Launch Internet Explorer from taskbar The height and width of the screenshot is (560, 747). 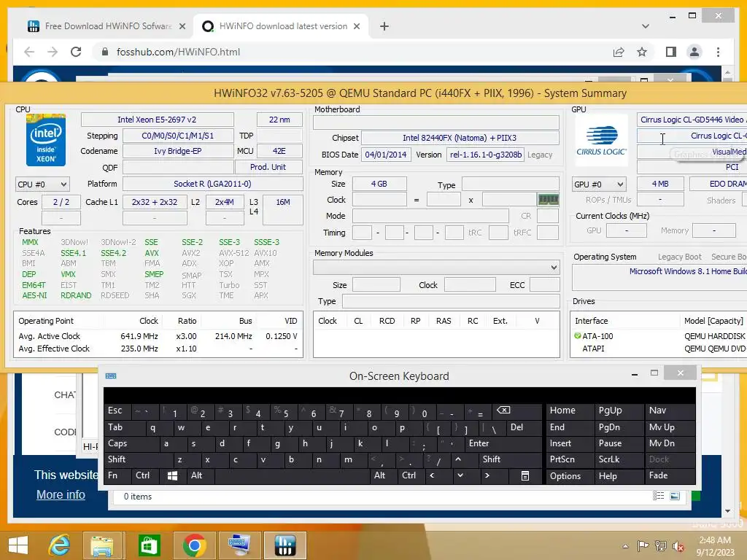click(60, 545)
